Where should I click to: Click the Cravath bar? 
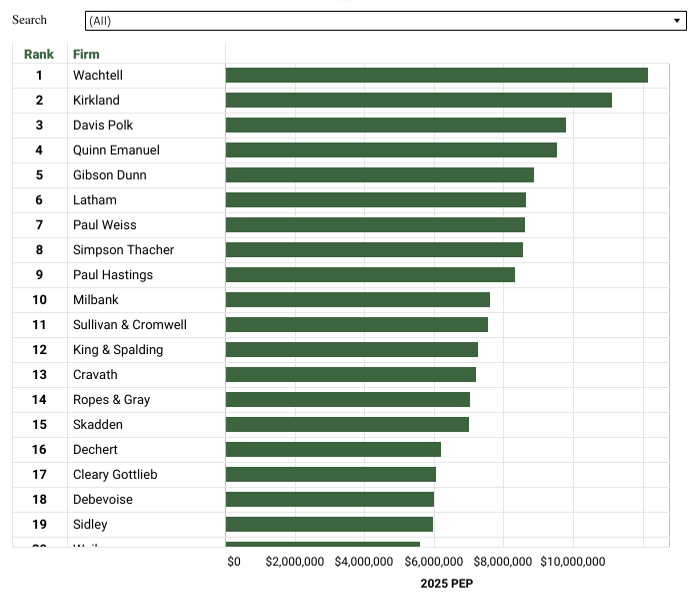point(350,375)
